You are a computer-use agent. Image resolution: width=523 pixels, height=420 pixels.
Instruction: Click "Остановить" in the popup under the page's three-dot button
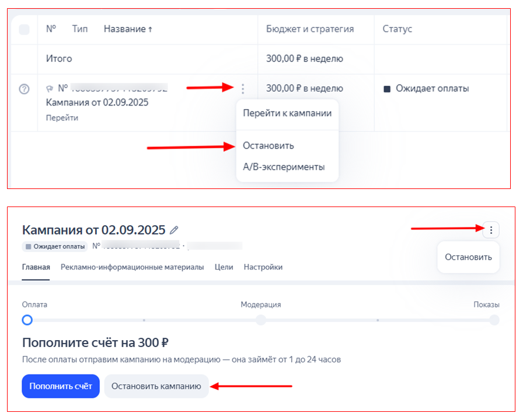click(468, 257)
